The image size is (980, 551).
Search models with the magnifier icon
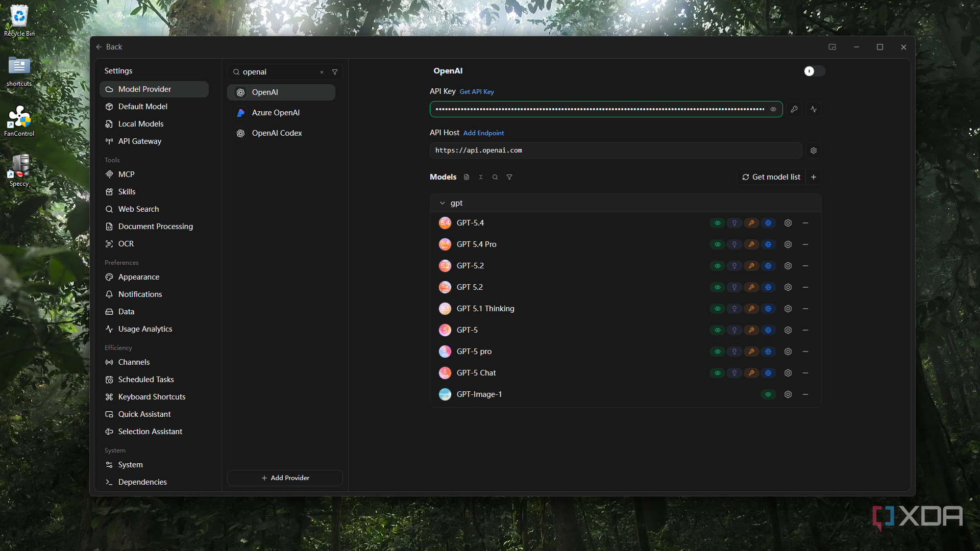[495, 177]
